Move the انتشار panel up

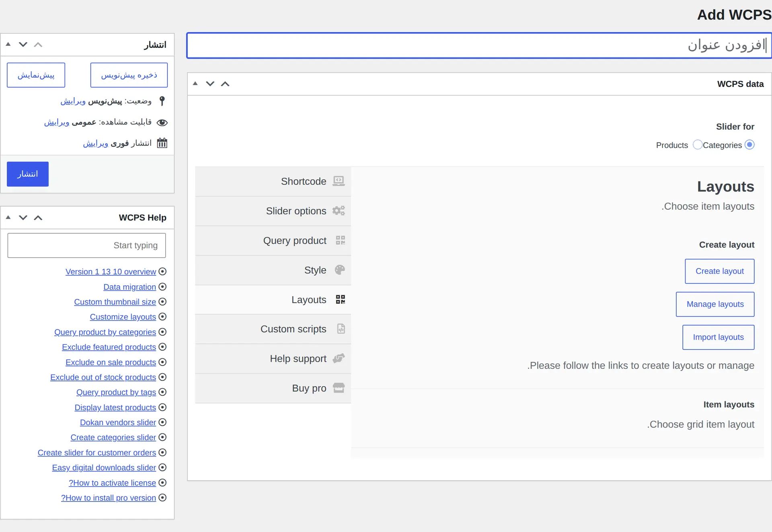point(38,45)
